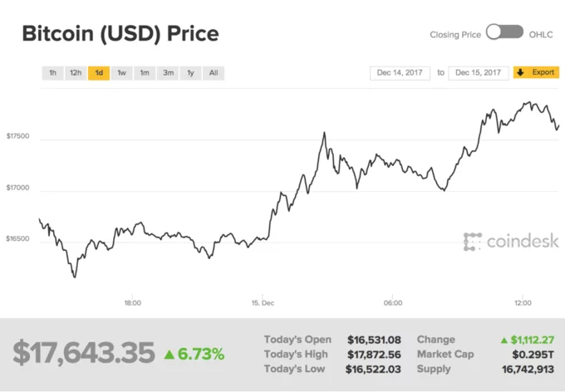Image resolution: width=565 pixels, height=392 pixels.
Task: Click the green up arrow beside 6.73%
Action: coord(169,355)
